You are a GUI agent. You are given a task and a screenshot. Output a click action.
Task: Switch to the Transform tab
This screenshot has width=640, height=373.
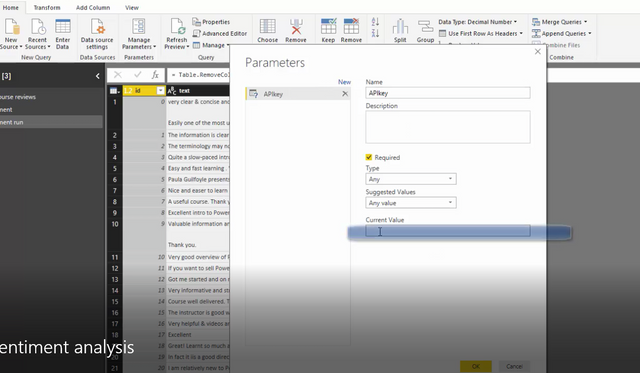(x=47, y=7)
